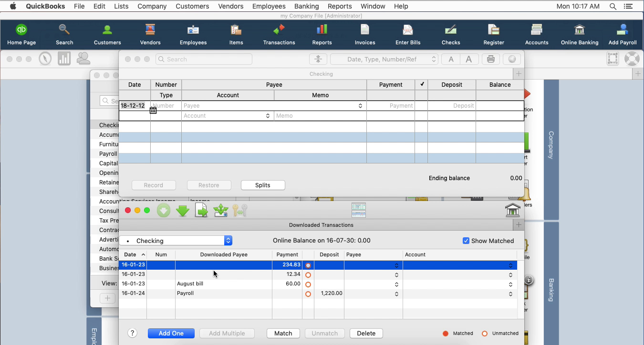
Task: Open the Date, Type, Number/Ref sort dropdown
Action: click(384, 59)
